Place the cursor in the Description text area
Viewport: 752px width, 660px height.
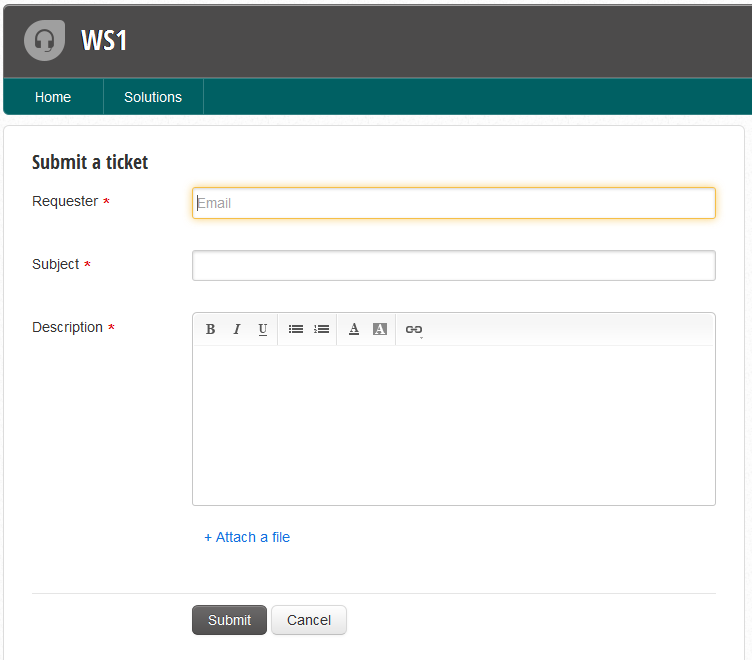point(453,424)
